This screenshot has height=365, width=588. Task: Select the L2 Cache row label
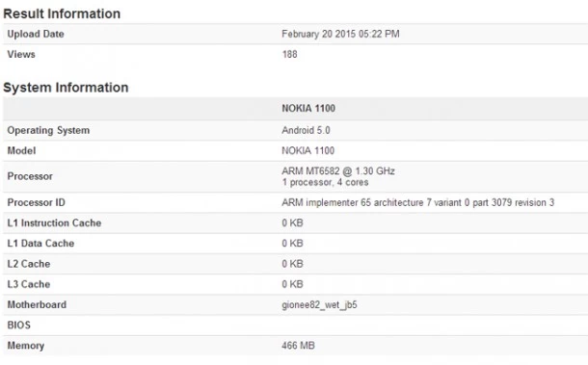point(29,264)
